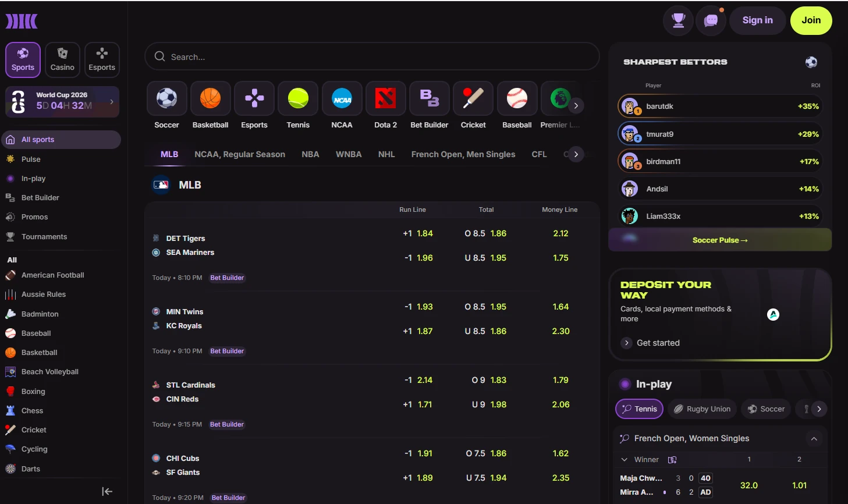Viewport: 848px width, 504px height.
Task: Select the NBA league tab
Action: (310, 154)
